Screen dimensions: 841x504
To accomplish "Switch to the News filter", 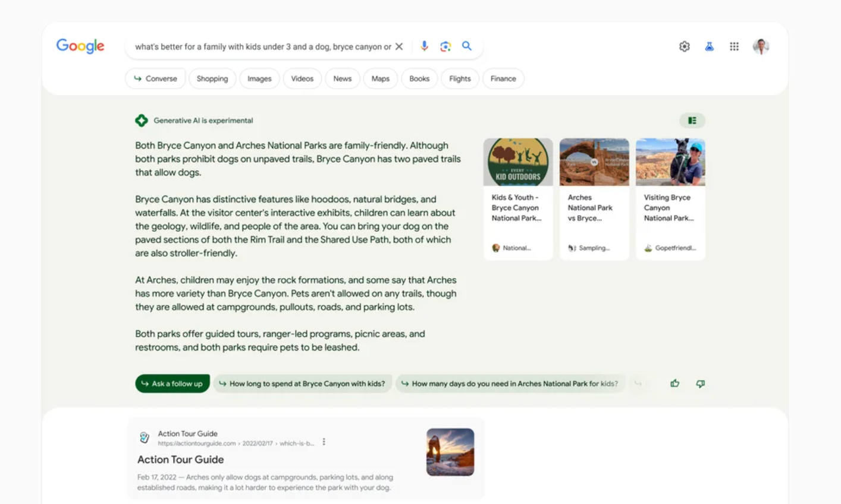I will [x=343, y=78].
